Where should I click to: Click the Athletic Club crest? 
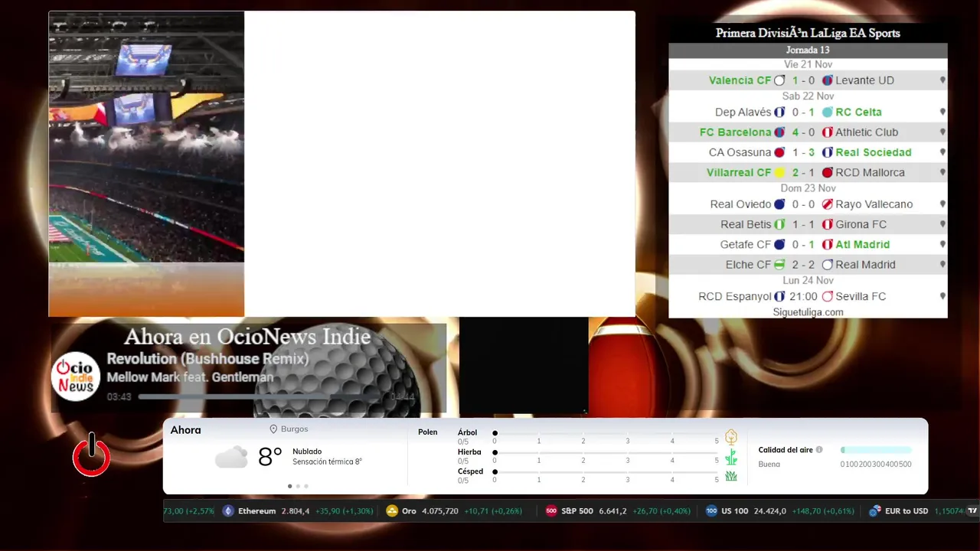click(x=828, y=132)
